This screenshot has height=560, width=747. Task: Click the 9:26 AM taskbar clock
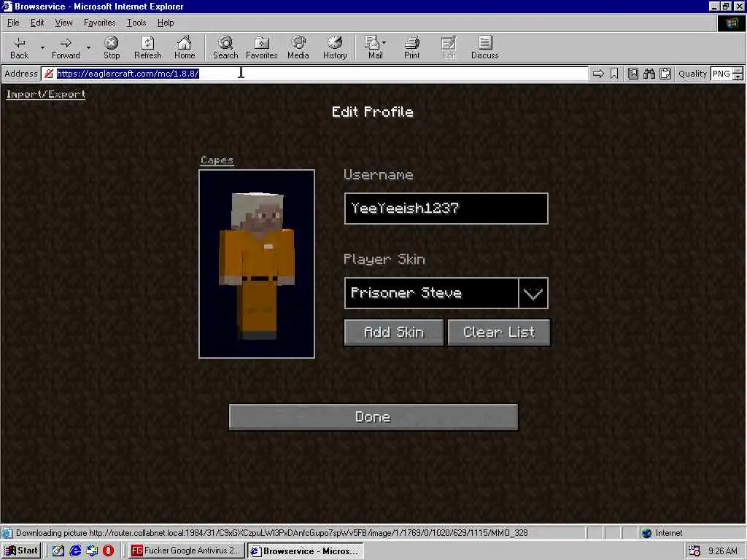click(722, 551)
